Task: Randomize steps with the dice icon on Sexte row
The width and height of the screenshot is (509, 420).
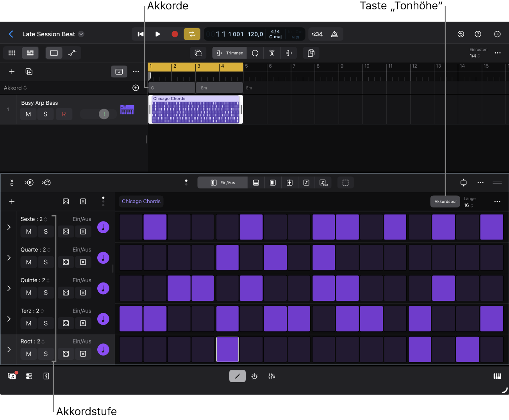Action: 66,231
